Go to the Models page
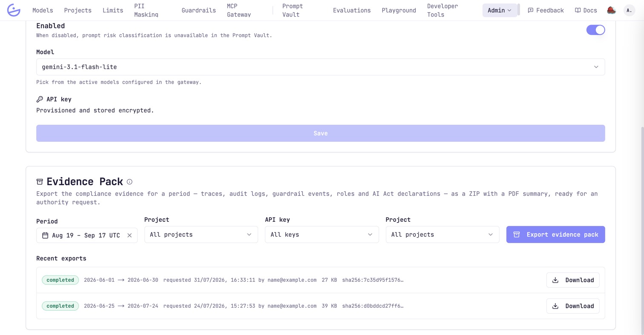 click(x=43, y=10)
